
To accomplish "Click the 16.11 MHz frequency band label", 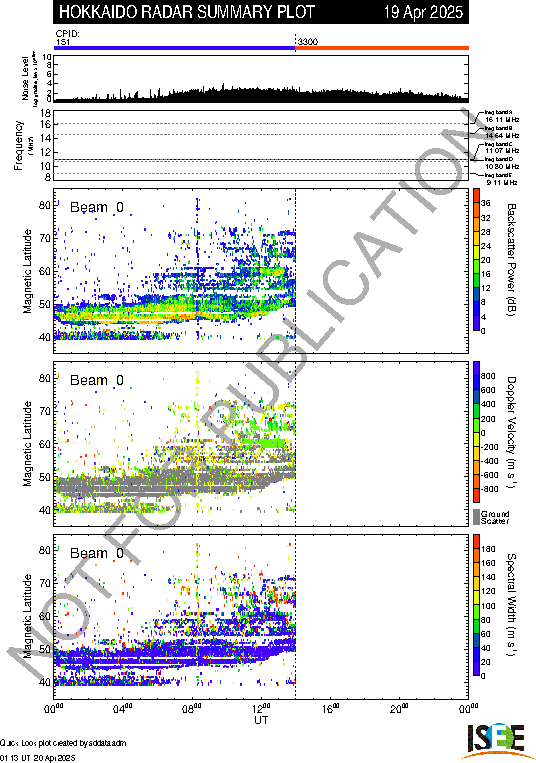I will (x=502, y=119).
